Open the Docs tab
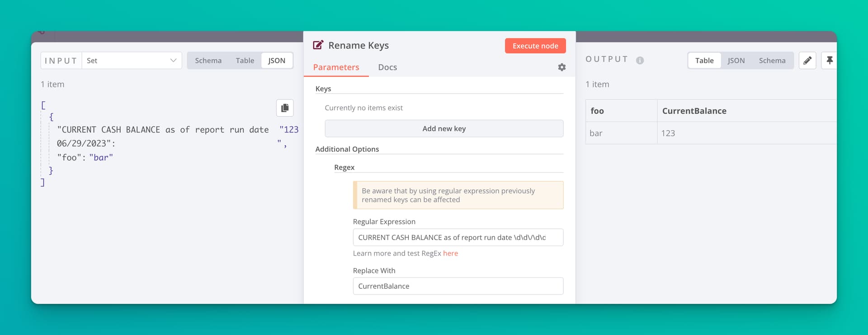Viewport: 868px width, 335px height. 387,67
